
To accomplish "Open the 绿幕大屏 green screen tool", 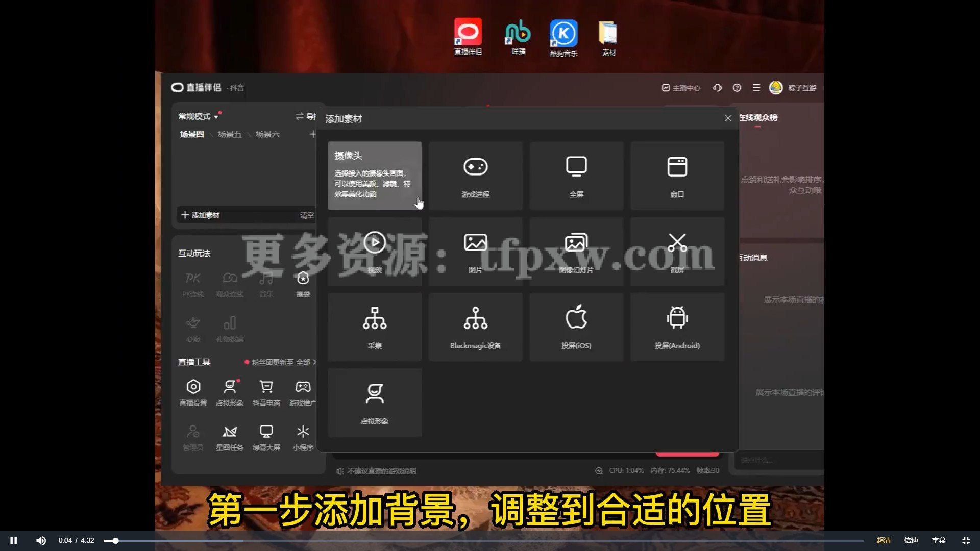I will pos(266,437).
